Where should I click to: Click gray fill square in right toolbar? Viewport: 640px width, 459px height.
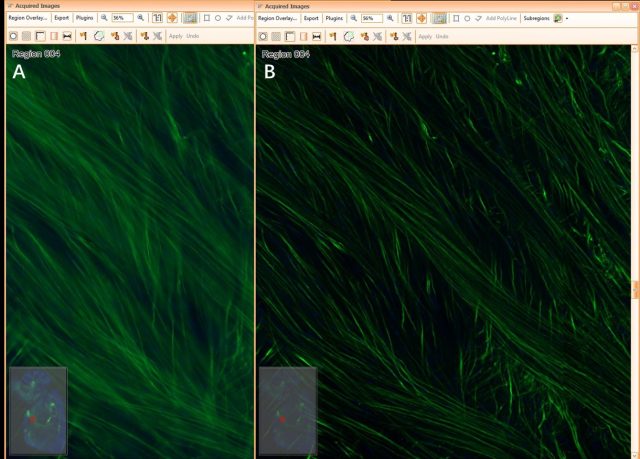tap(276, 36)
